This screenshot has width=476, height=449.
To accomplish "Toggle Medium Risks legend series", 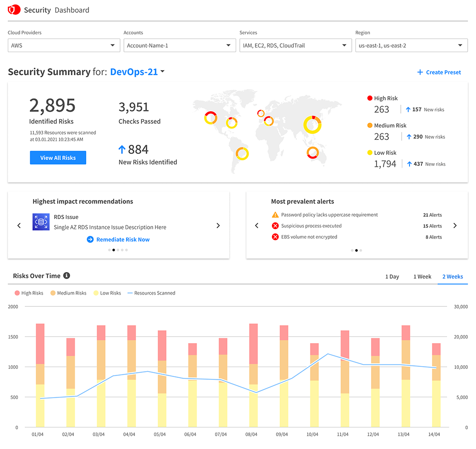I will point(68,293).
